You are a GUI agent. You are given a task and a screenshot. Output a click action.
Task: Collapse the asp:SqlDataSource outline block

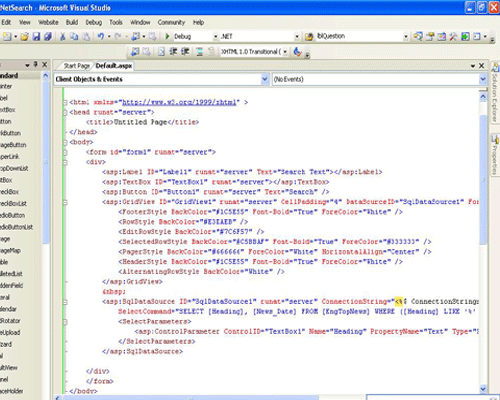[x=65, y=302]
